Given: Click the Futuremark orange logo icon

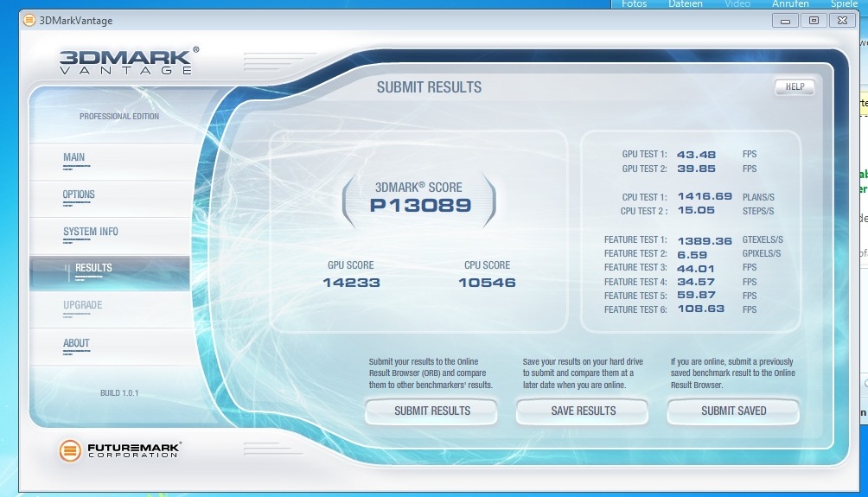Looking at the screenshot, I should click(70, 450).
